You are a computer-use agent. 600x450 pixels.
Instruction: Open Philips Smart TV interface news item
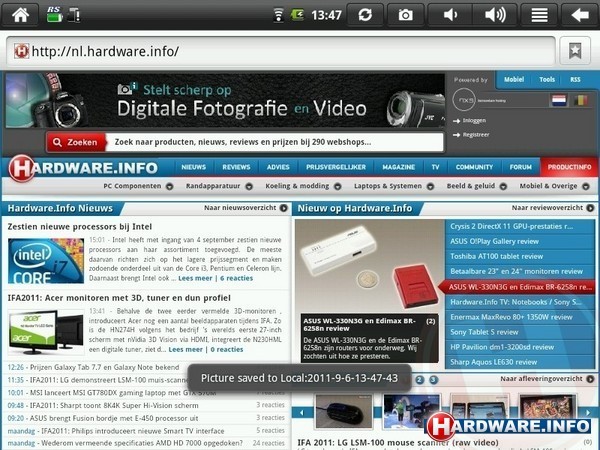132,431
